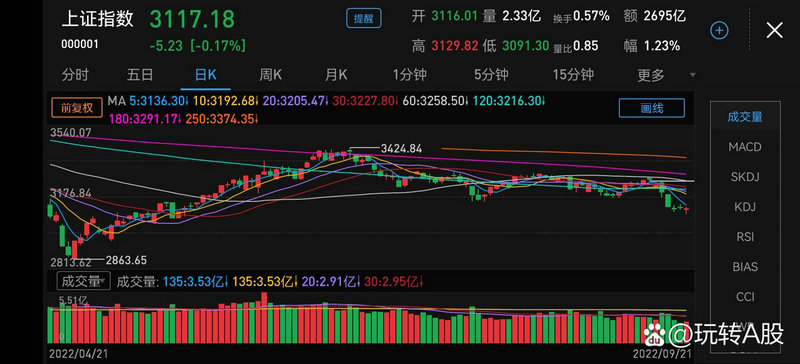This screenshot has height=364, width=800.
Task: Close the chart with the X icon
Action: pyautogui.click(x=774, y=31)
